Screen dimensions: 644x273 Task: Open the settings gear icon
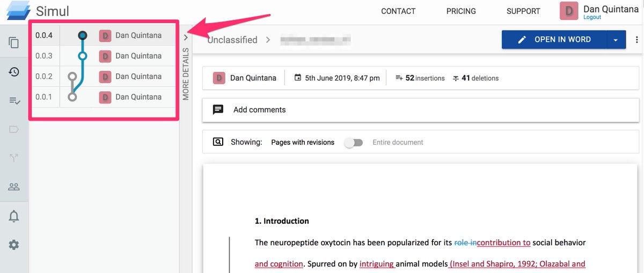(x=14, y=245)
